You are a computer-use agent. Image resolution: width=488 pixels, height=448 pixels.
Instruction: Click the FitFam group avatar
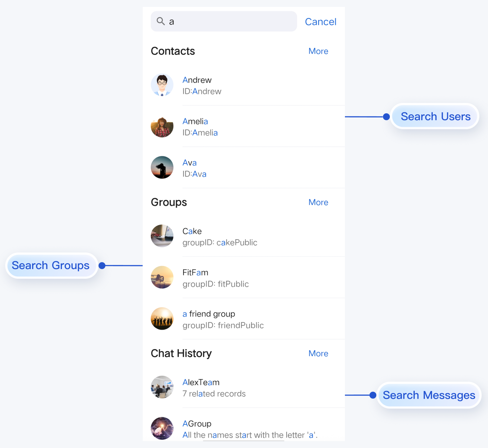(162, 277)
